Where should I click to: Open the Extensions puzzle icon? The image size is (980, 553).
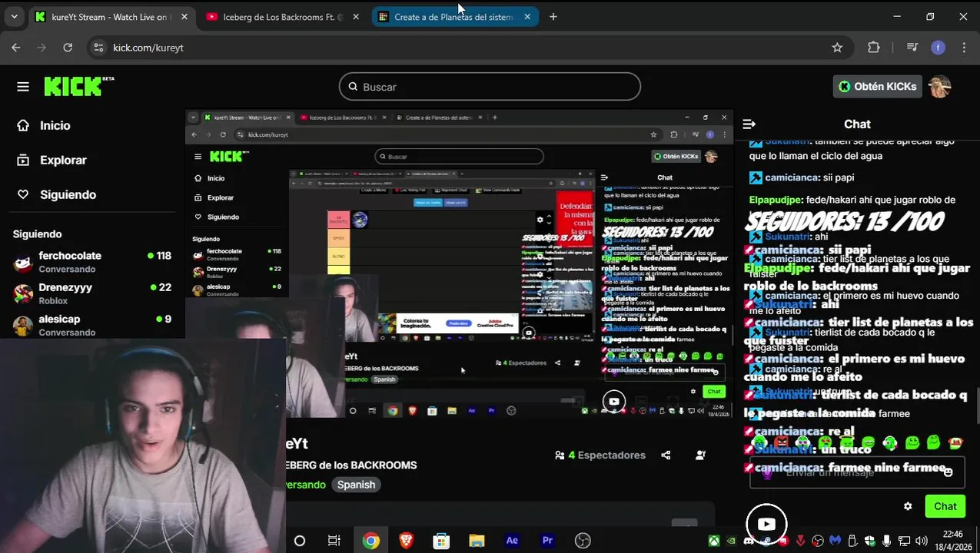(873, 48)
